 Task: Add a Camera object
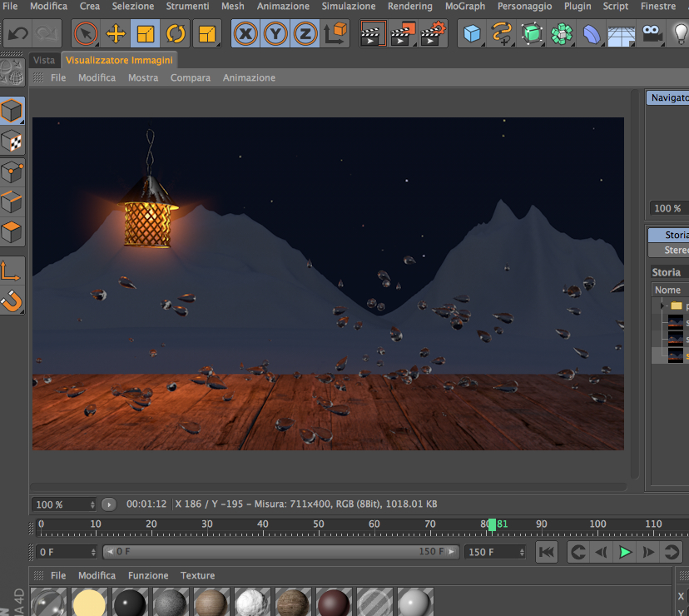tap(652, 34)
